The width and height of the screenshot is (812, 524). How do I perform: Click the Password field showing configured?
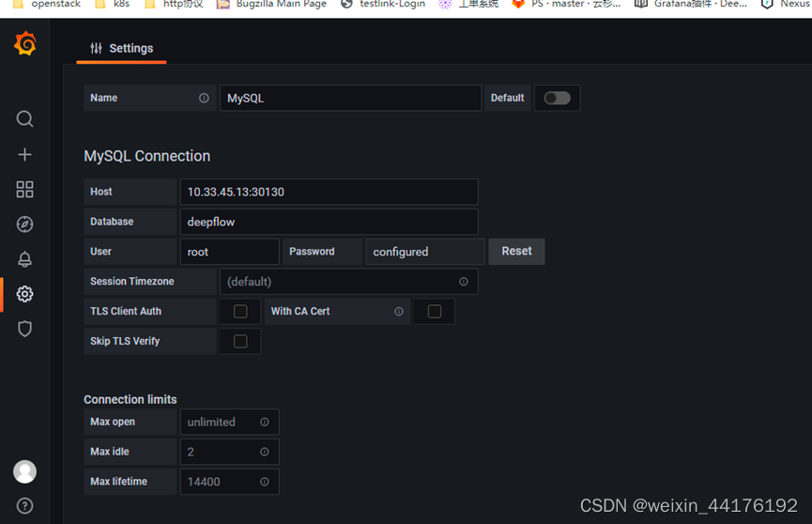[425, 252]
